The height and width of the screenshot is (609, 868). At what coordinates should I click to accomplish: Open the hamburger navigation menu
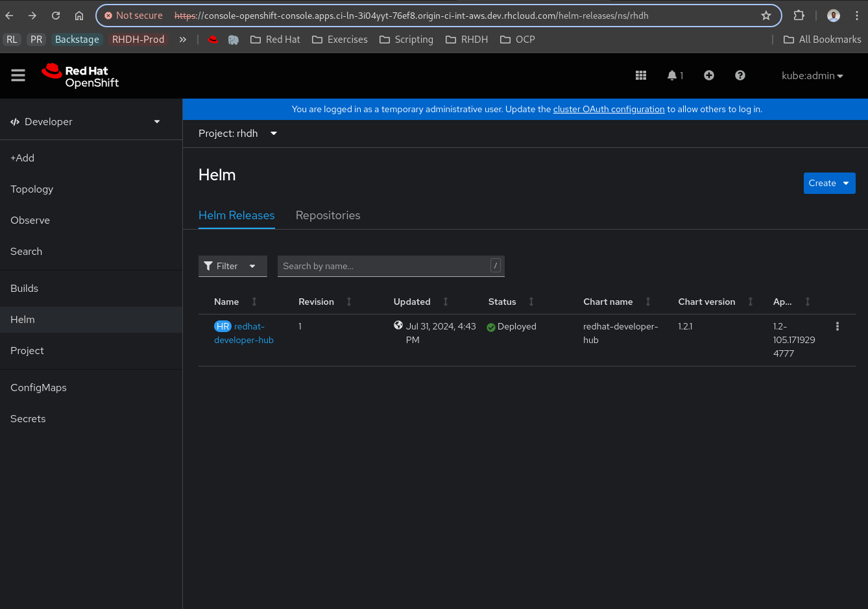coord(18,75)
